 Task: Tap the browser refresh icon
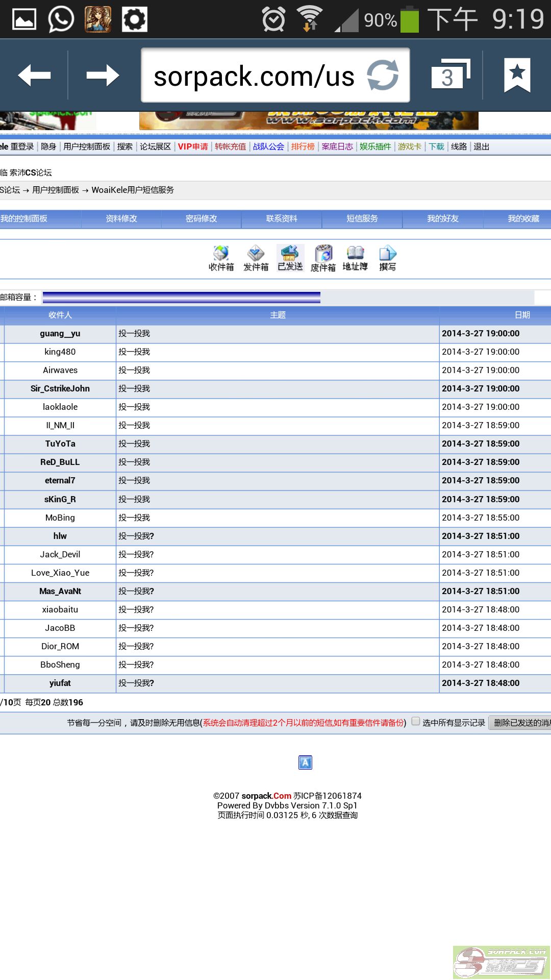point(383,75)
